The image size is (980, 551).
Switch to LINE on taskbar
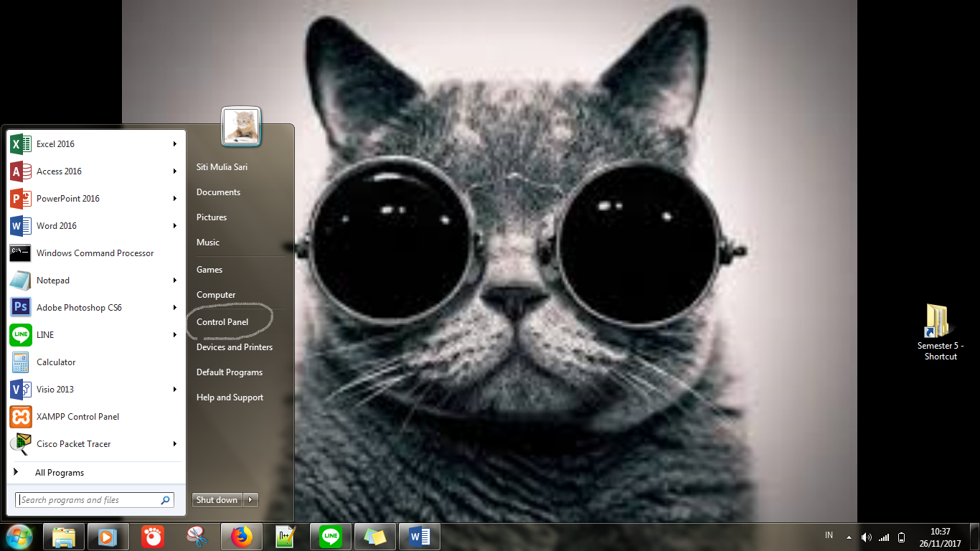click(x=331, y=537)
